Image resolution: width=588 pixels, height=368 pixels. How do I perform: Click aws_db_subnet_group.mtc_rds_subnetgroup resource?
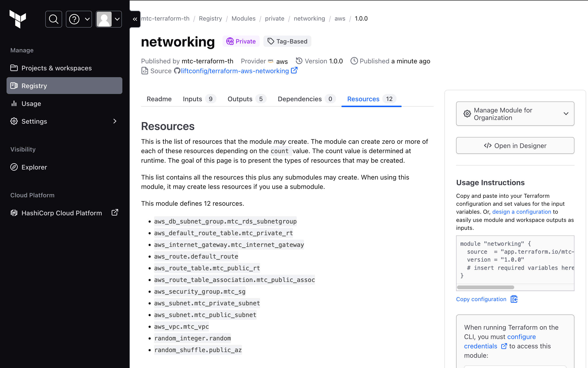point(225,221)
